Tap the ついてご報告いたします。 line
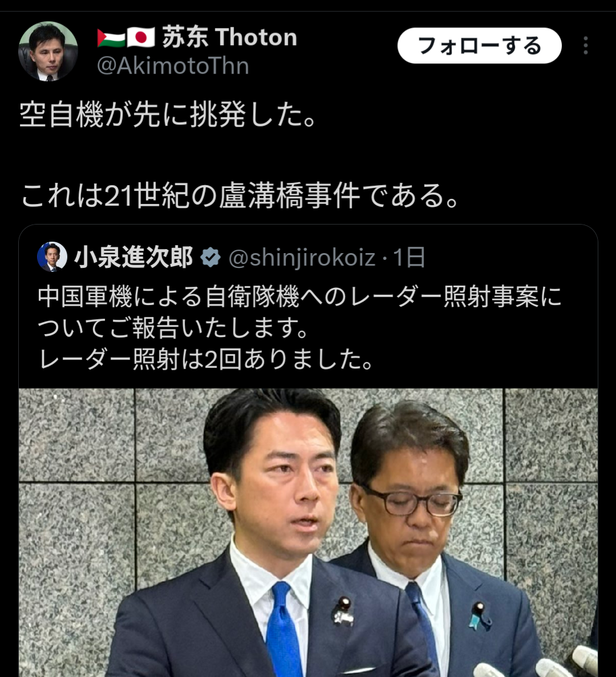This screenshot has height=677, width=616. pyautogui.click(x=174, y=328)
